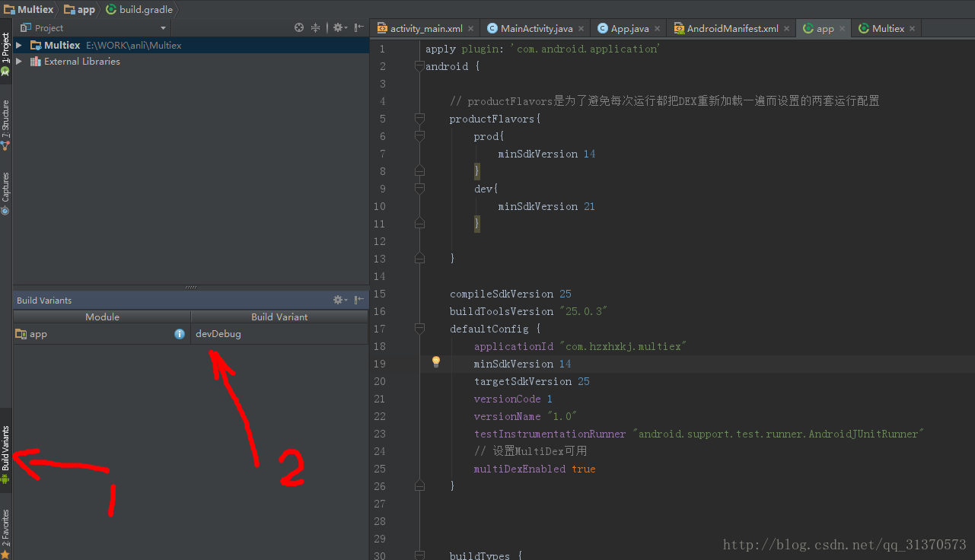The image size is (975, 560).
Task: Expand the Multiex project tree node
Action: tap(19, 46)
